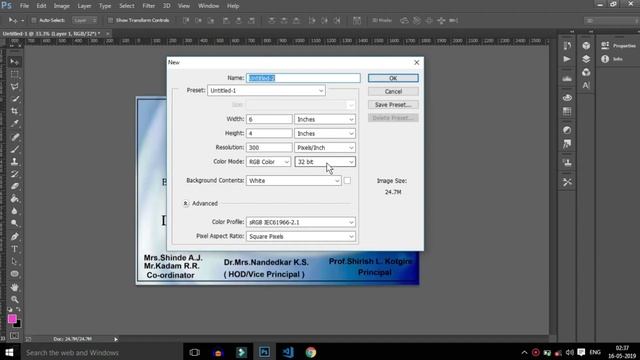The image size is (640, 360).
Task: Open Task View on the taskbar
Action: [195, 352]
